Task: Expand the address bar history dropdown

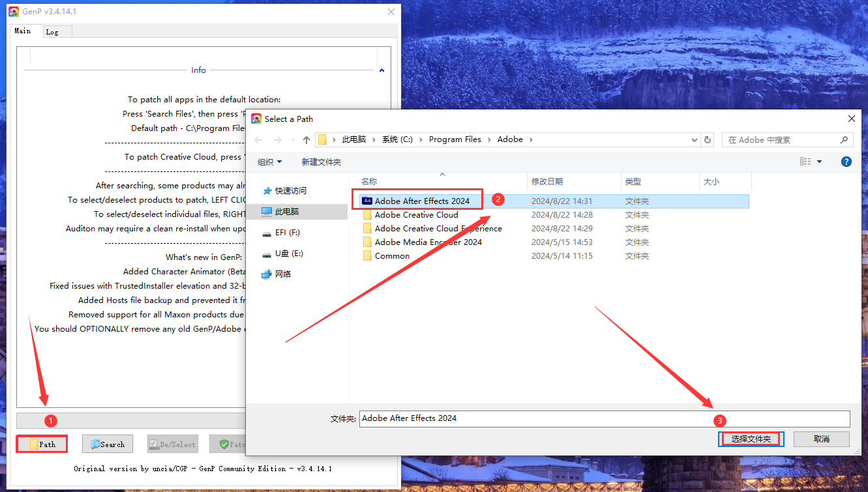Action: [x=694, y=140]
